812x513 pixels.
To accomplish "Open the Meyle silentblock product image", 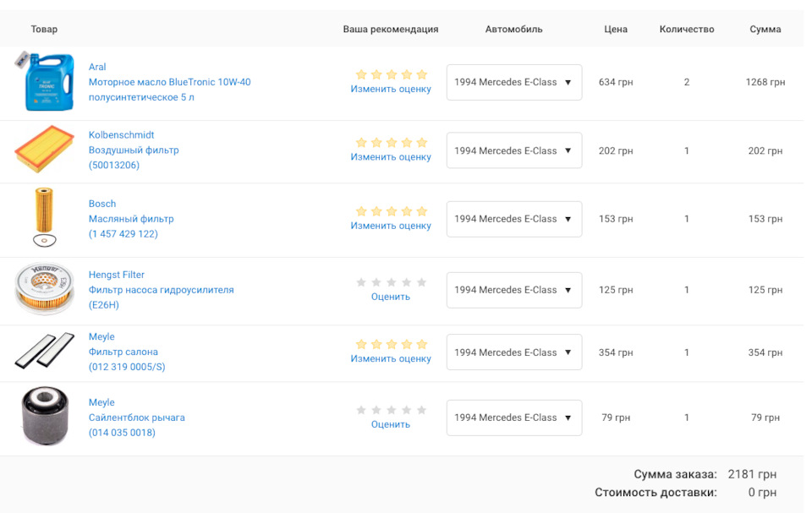I will tap(45, 416).
